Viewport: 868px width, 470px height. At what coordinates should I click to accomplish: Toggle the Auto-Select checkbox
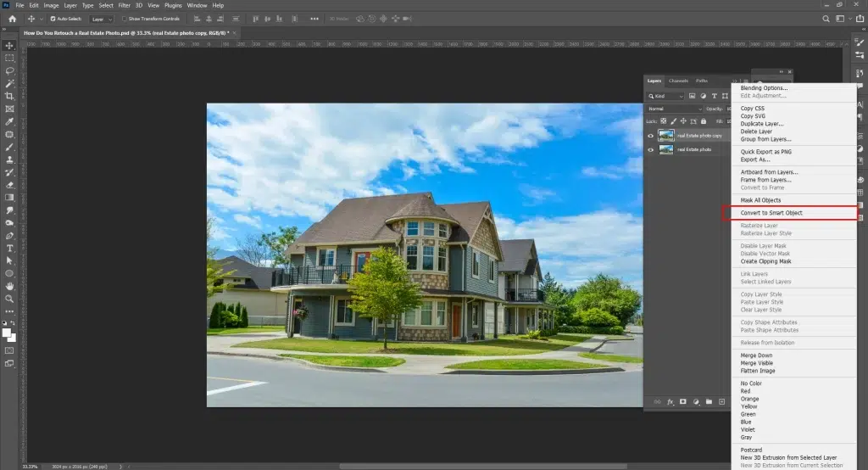click(53, 19)
